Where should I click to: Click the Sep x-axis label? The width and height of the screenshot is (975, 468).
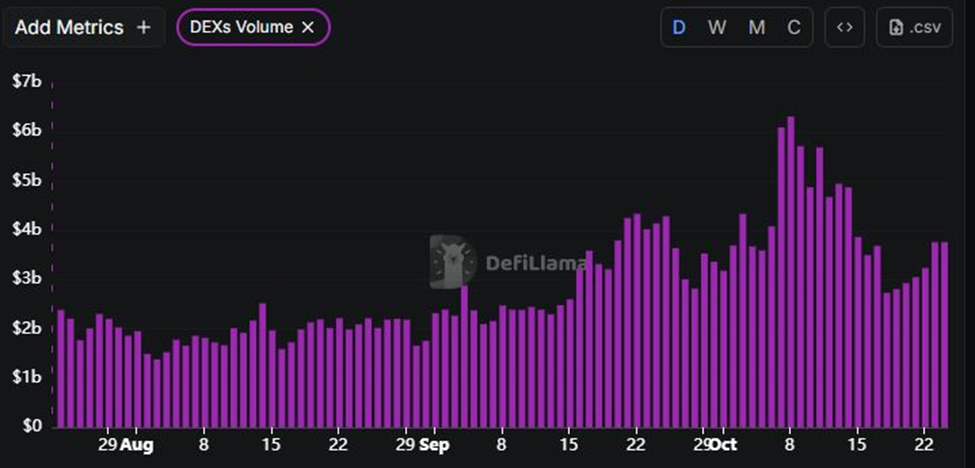click(434, 446)
